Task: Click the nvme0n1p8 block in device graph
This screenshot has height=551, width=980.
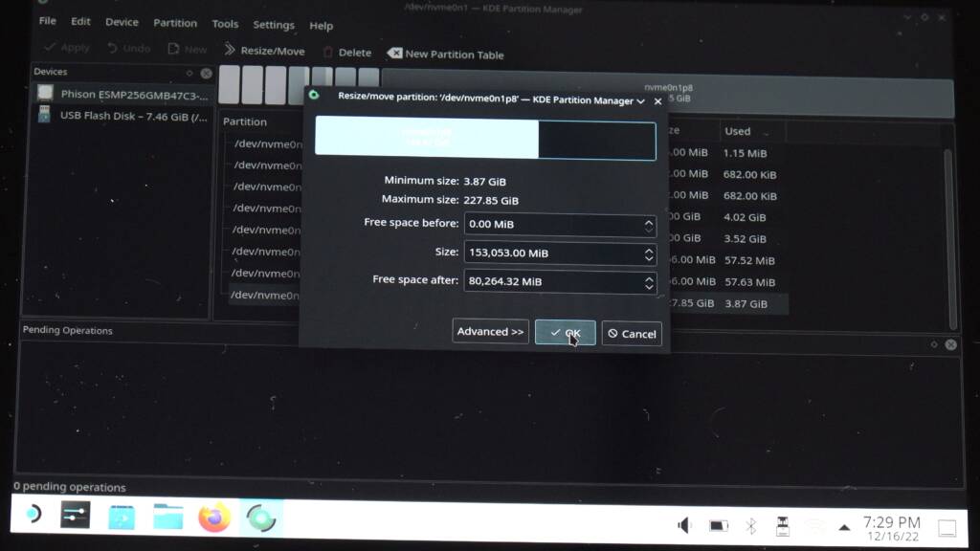Action: (x=667, y=95)
